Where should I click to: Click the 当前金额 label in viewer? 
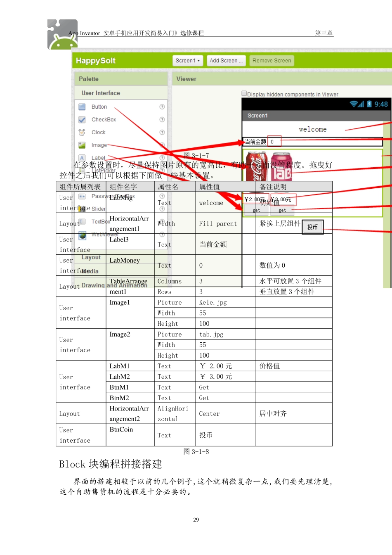coord(255,142)
